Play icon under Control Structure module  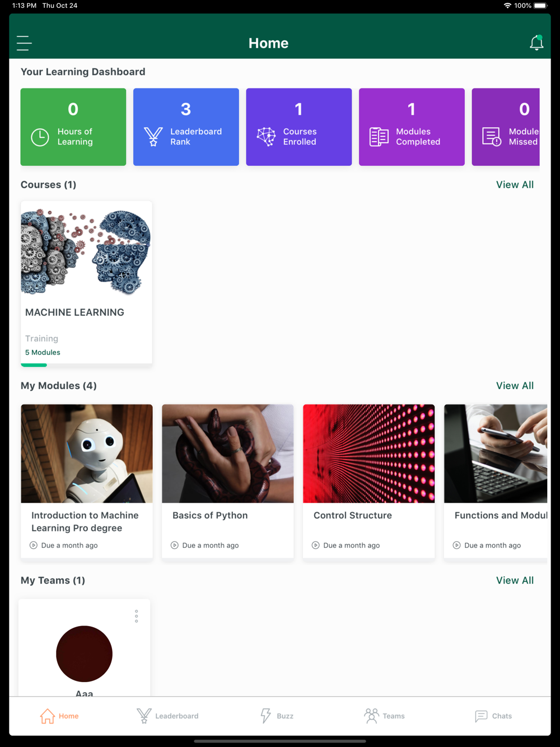click(316, 545)
